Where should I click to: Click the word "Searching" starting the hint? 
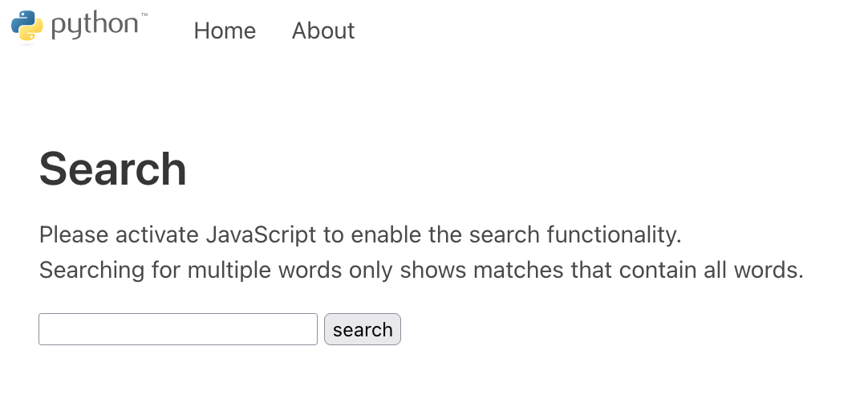pyautogui.click(x=91, y=270)
